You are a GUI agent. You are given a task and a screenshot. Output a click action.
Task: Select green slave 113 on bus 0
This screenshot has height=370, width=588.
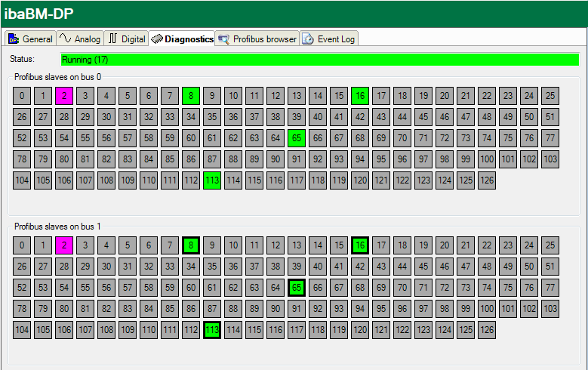pyautogui.click(x=212, y=180)
